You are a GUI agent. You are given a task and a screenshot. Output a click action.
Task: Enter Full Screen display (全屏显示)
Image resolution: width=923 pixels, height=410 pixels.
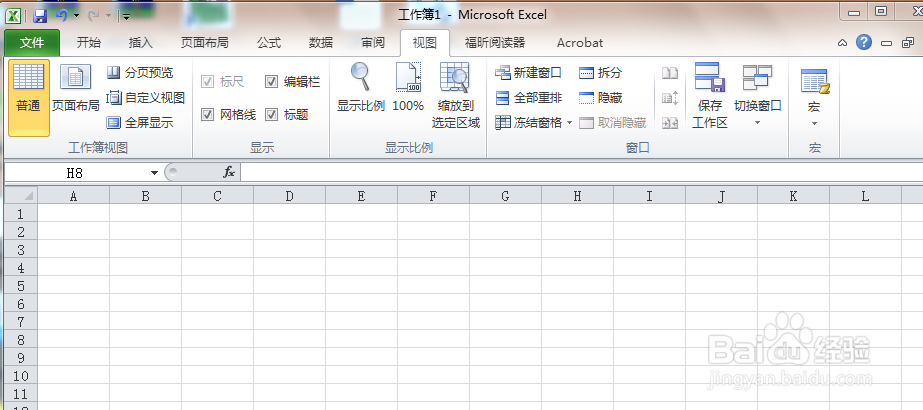(x=140, y=122)
